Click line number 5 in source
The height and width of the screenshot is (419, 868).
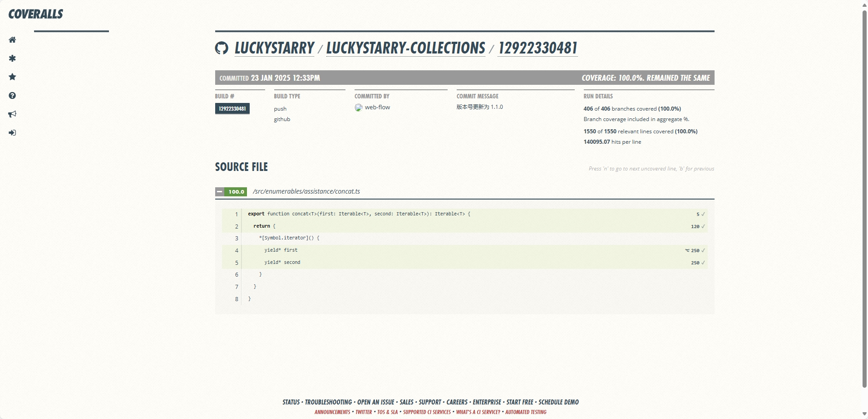pyautogui.click(x=237, y=263)
